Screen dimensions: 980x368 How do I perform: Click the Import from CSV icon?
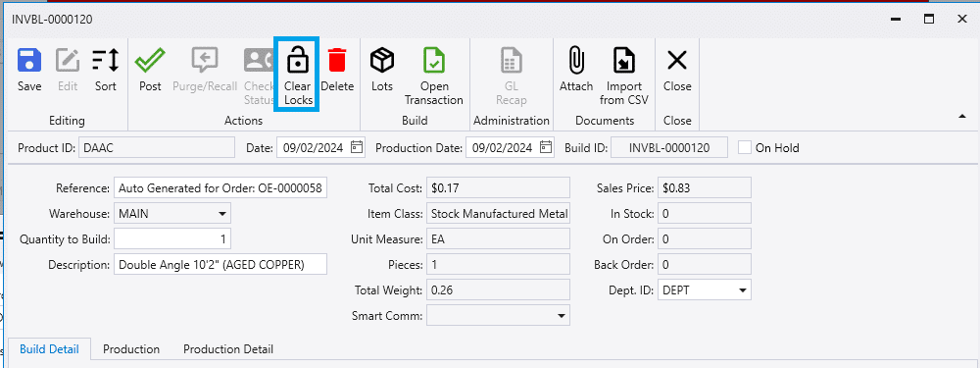[623, 61]
